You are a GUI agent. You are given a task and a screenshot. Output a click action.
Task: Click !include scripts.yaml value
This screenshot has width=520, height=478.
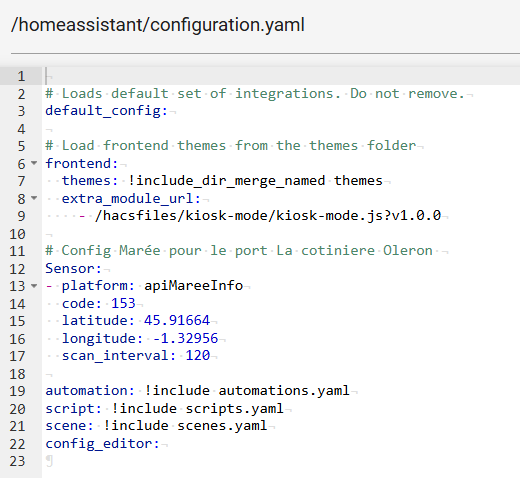tap(198, 408)
